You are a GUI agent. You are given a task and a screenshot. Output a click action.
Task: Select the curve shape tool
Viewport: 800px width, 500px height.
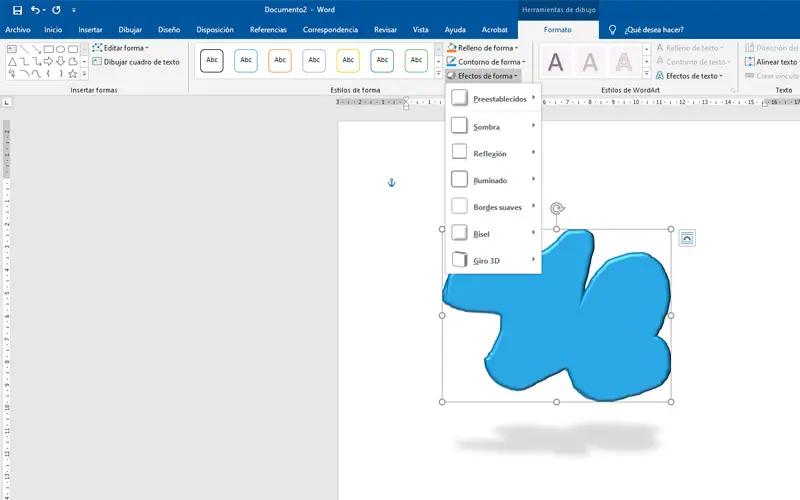click(36, 73)
